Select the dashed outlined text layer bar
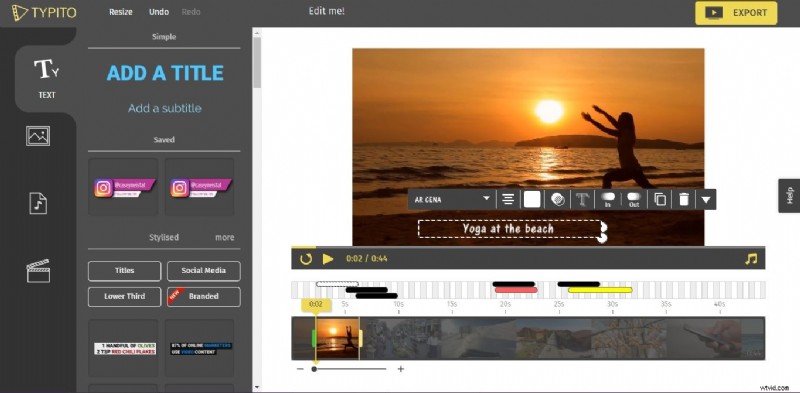 (337, 284)
